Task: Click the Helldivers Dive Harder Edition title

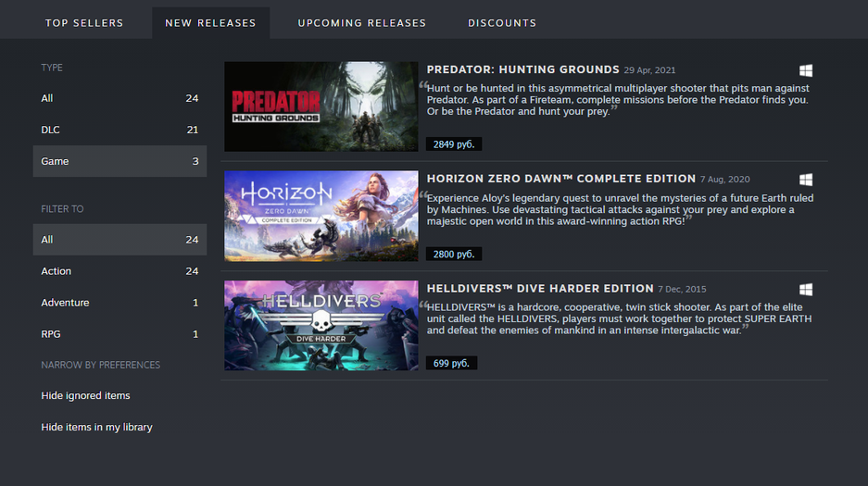Action: click(540, 289)
